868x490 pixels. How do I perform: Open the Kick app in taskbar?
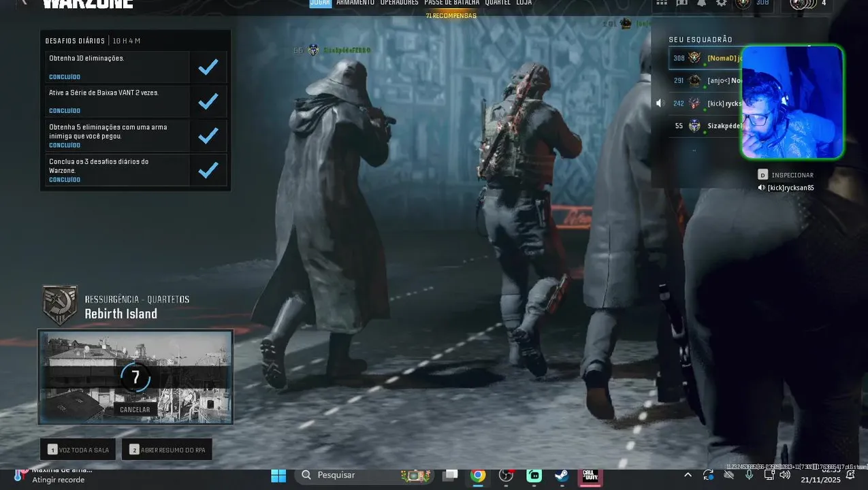(534, 475)
